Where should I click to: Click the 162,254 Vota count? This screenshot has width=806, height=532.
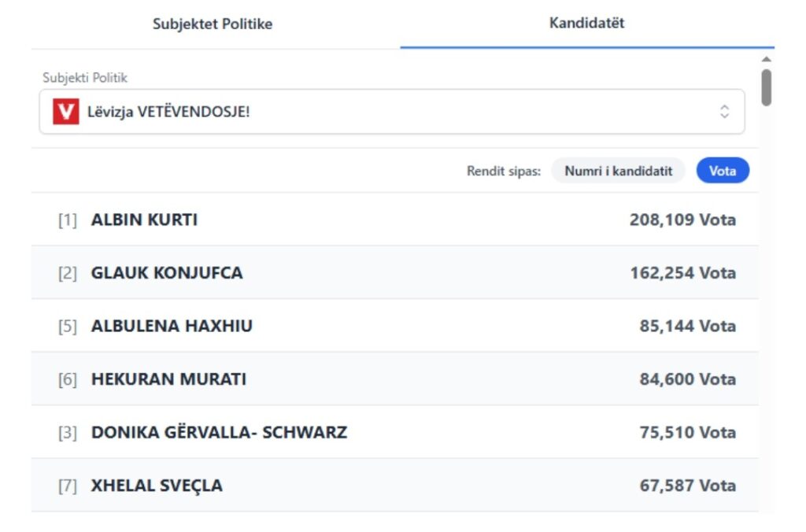tap(682, 273)
